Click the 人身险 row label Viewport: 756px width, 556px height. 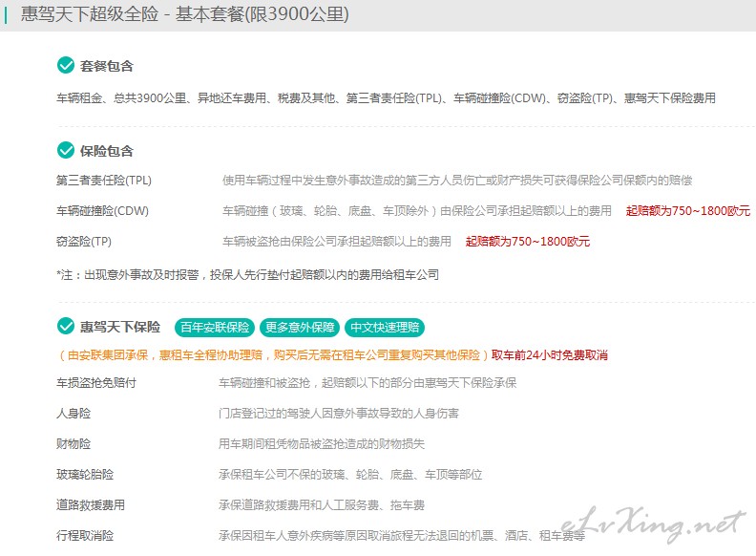click(73, 413)
